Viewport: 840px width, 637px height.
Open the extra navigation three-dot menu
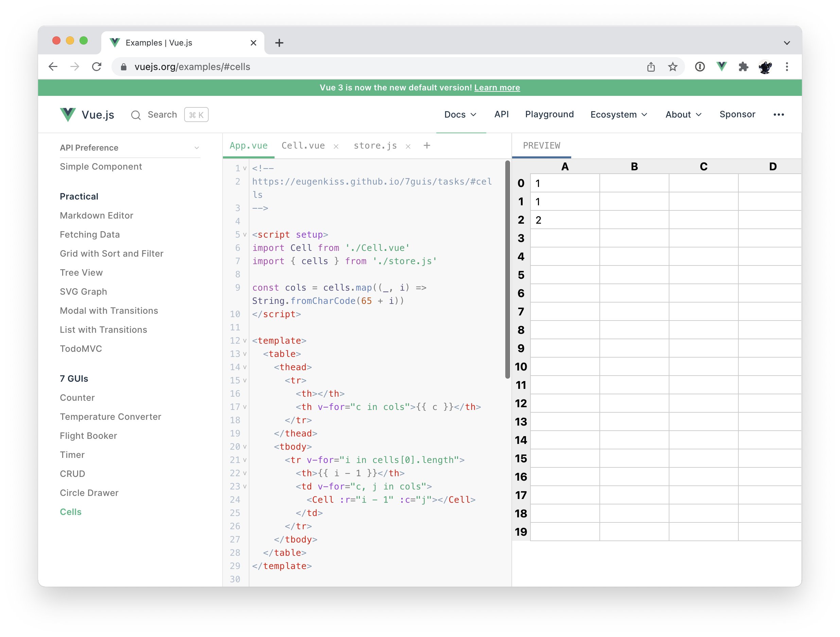point(778,115)
